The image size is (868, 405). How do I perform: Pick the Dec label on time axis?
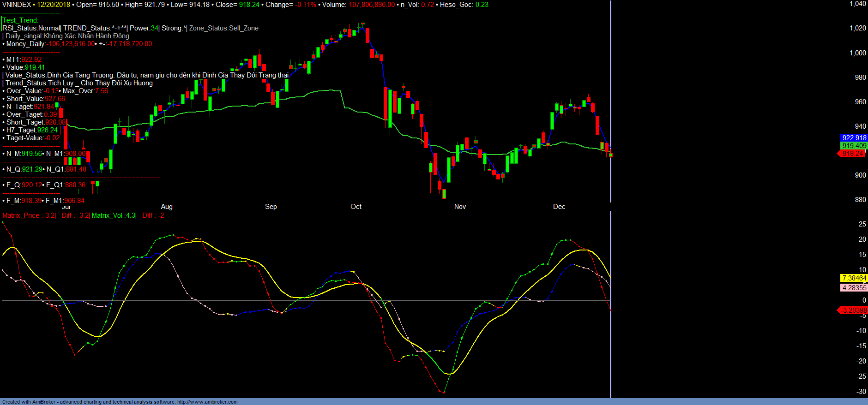[559, 207]
